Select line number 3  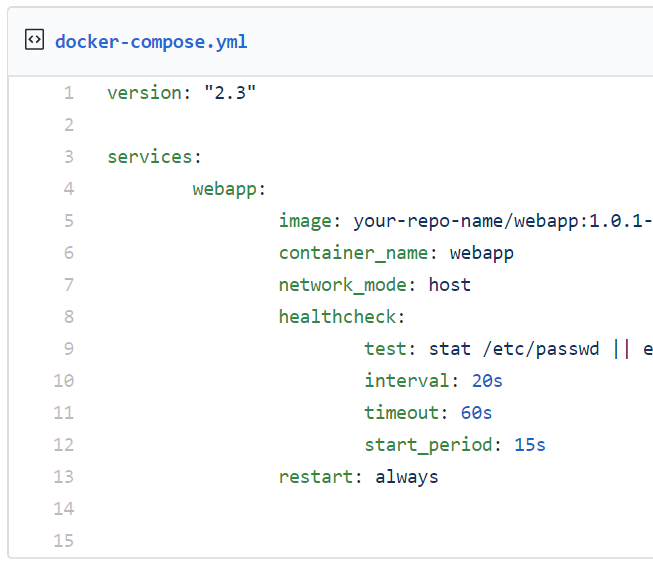[69, 157]
